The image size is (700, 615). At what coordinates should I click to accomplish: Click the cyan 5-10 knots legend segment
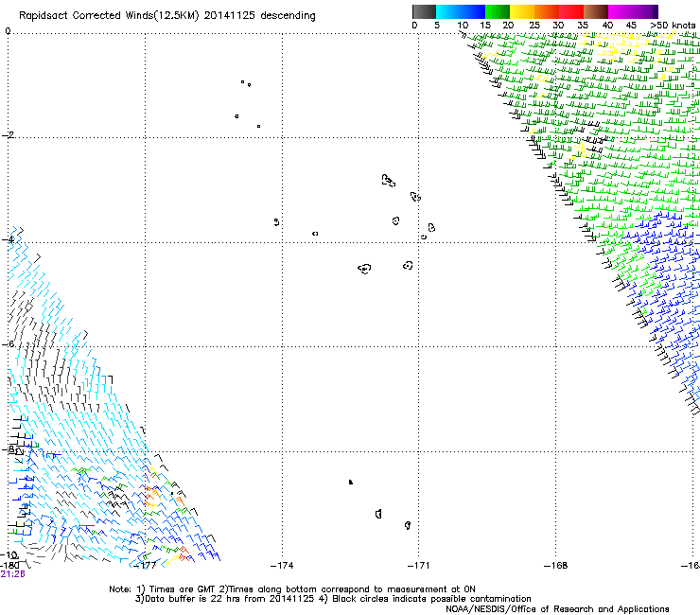[x=448, y=11]
